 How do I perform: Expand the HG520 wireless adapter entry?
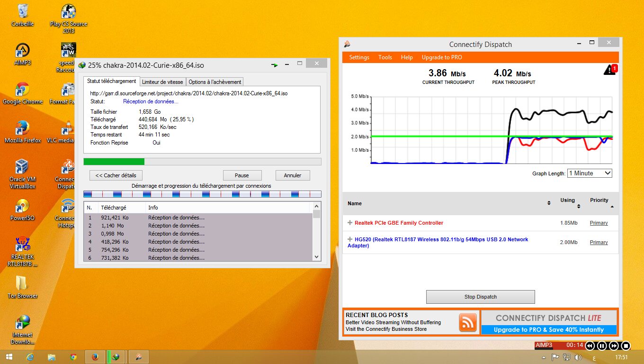click(350, 239)
